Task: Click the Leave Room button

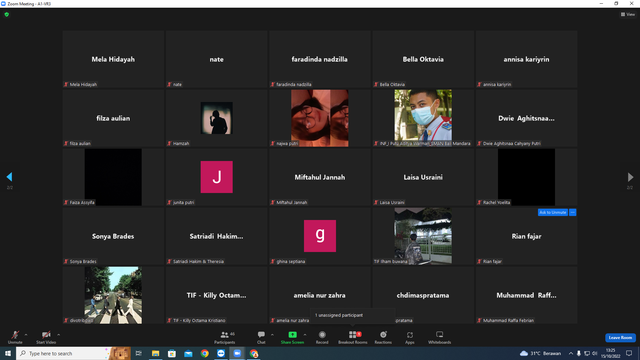Action: tap(620, 338)
